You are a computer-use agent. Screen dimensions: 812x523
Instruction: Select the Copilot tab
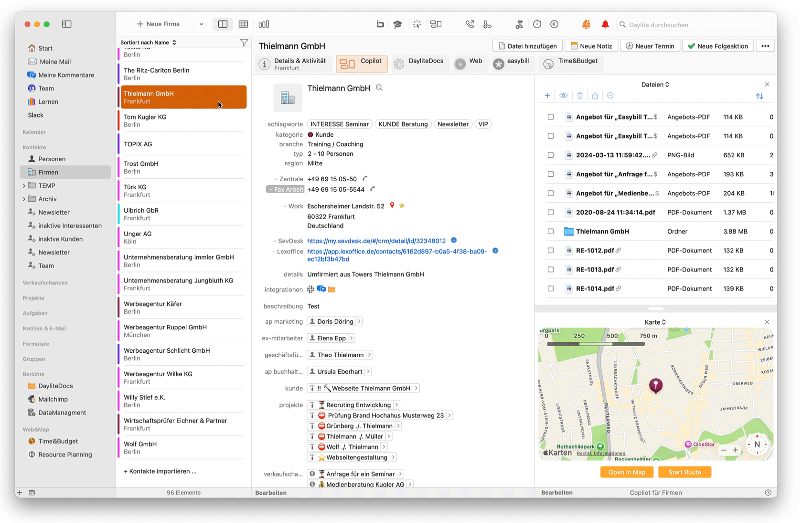pos(362,64)
